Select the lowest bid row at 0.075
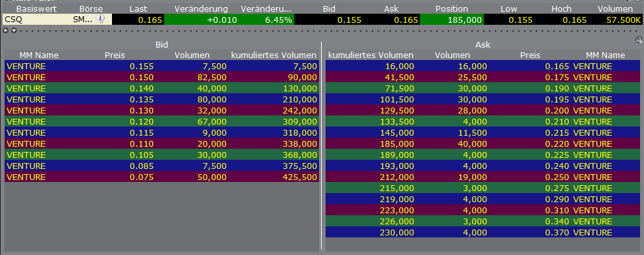The height and width of the screenshot is (255, 644). point(162,177)
